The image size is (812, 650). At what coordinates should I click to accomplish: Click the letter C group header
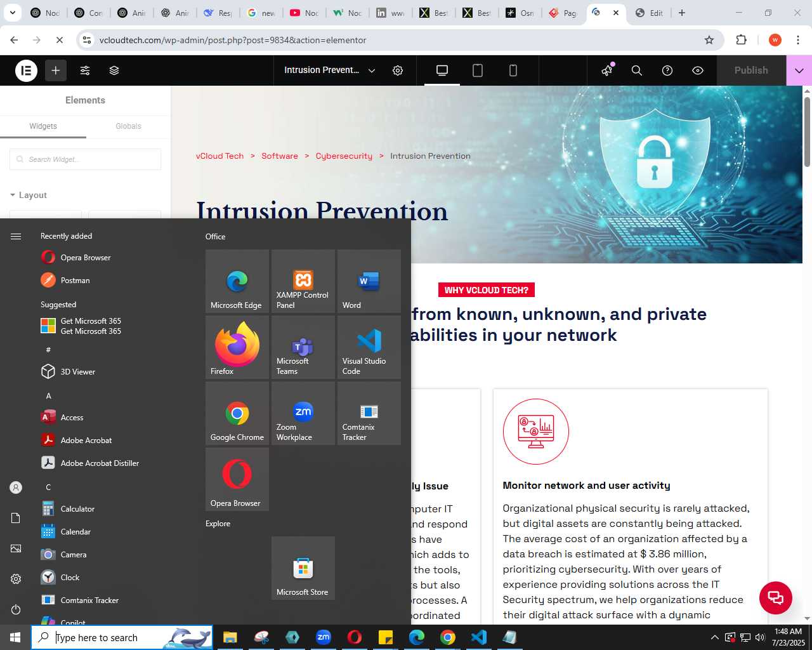pos(49,487)
